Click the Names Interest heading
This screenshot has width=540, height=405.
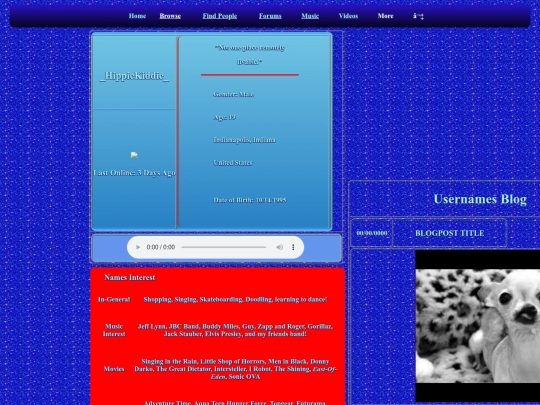coord(129,278)
